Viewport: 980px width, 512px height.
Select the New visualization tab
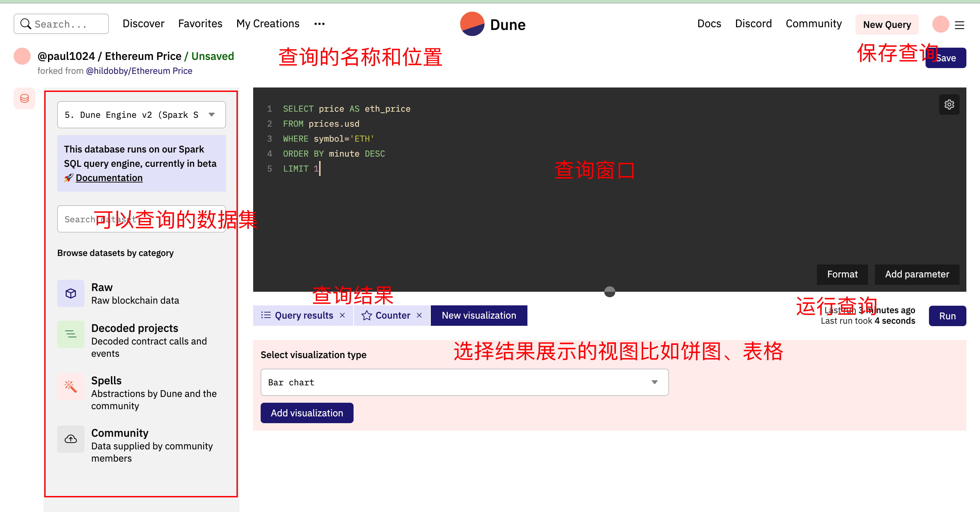(x=478, y=315)
